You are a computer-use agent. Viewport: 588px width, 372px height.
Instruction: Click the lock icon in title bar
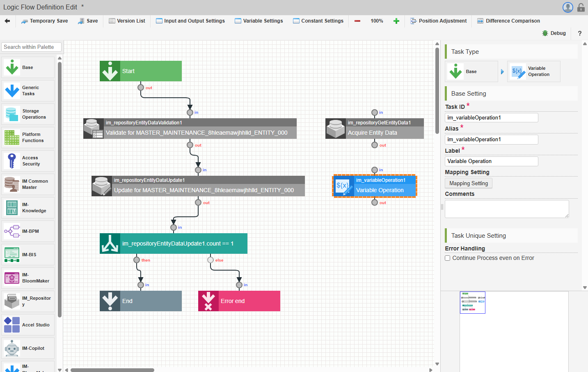pos(581,7)
